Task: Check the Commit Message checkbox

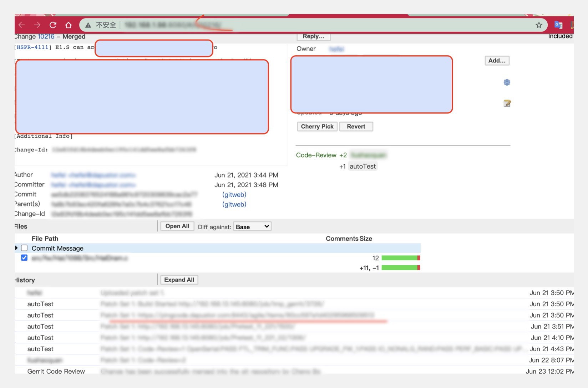Action: [x=24, y=248]
